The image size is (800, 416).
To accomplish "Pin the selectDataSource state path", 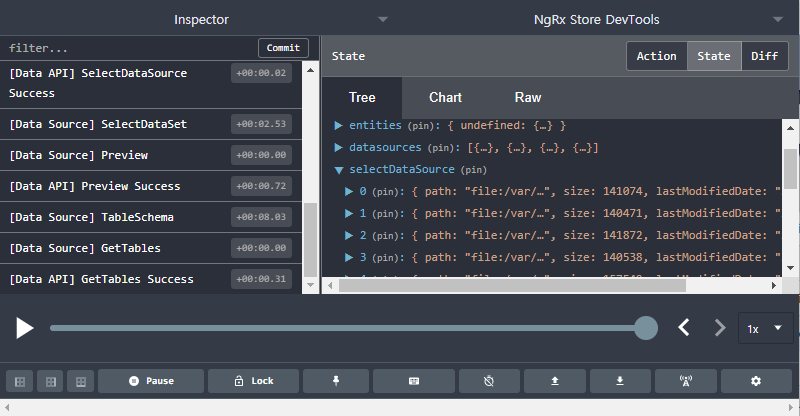I will point(474,170).
